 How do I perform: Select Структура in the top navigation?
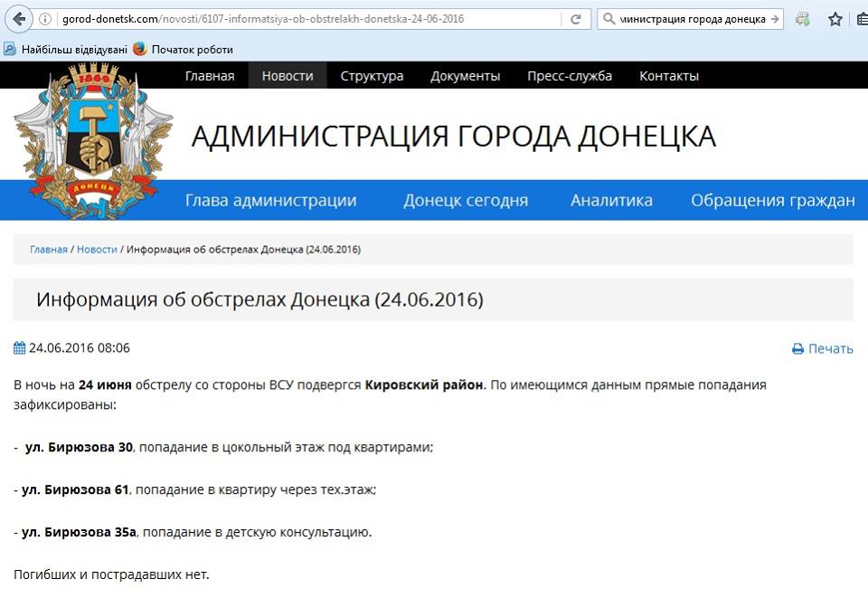(372, 76)
